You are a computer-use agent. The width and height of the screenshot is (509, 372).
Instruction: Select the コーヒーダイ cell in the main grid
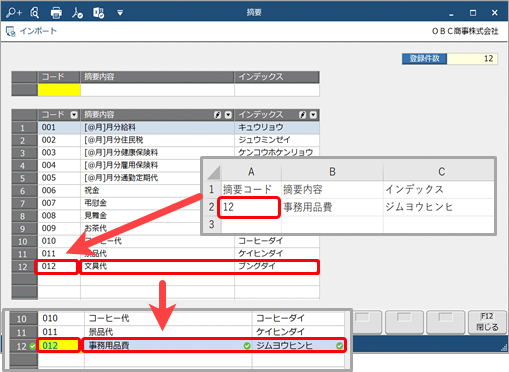277,241
